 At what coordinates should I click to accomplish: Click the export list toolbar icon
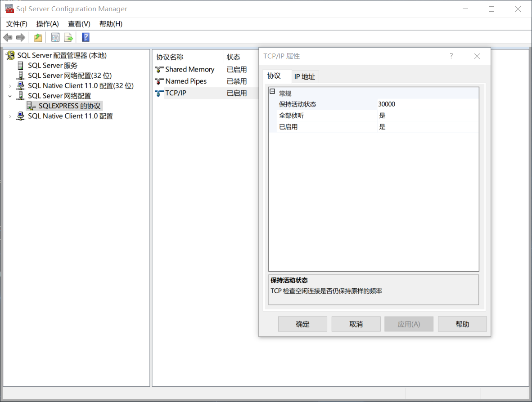[68, 37]
